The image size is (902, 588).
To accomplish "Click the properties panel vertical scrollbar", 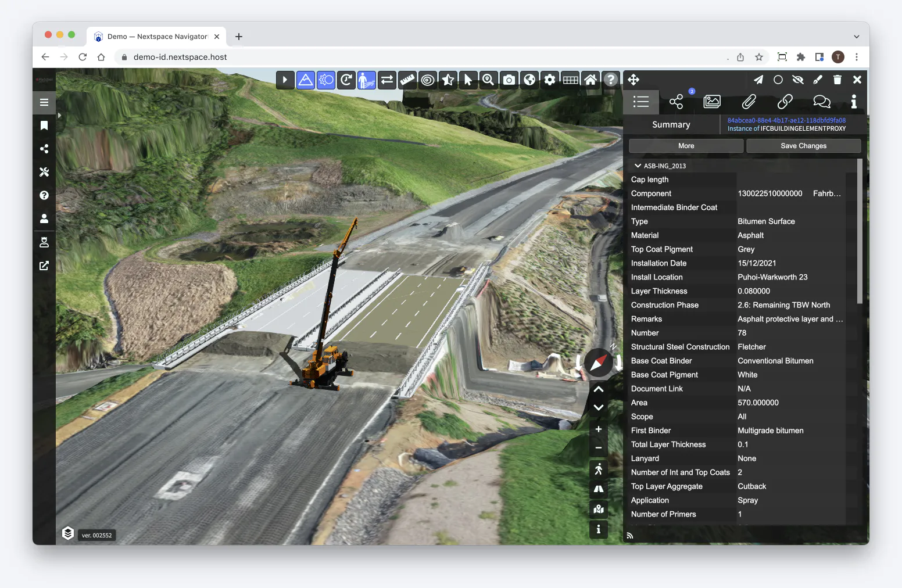I will [860, 231].
